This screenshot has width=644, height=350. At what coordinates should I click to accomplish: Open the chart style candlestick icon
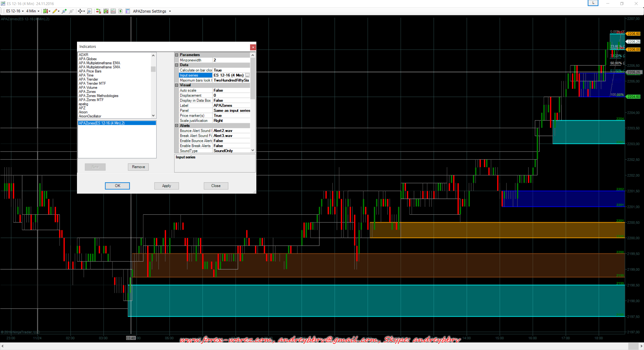click(x=45, y=11)
